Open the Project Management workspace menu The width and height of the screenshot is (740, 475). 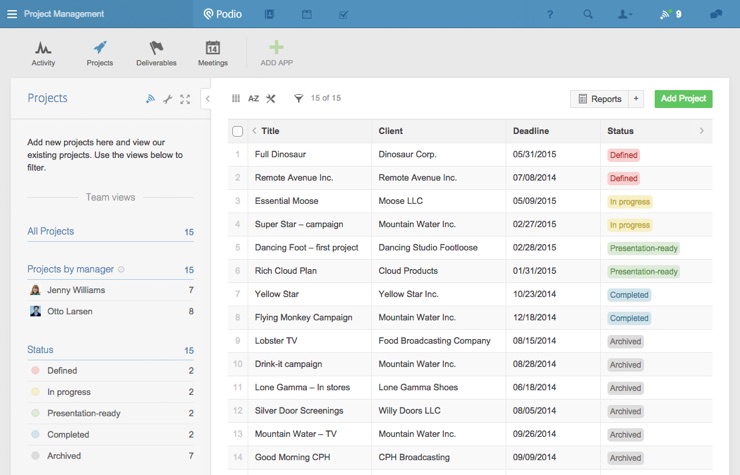tap(12, 15)
